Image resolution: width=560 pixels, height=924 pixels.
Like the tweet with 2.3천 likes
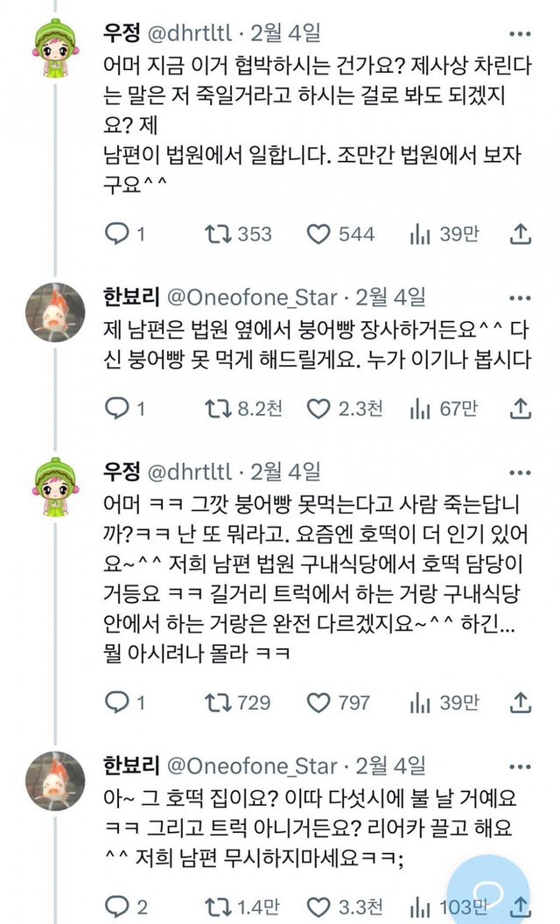pyautogui.click(x=318, y=408)
